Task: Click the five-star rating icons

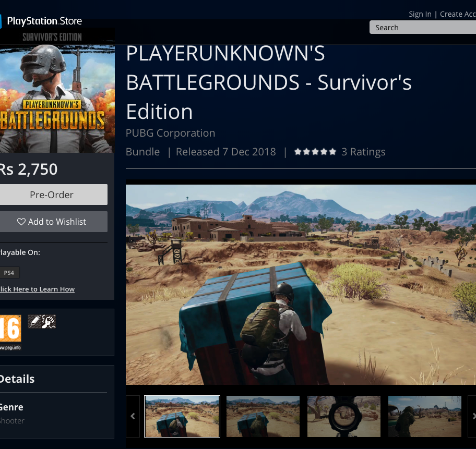Action: click(315, 152)
